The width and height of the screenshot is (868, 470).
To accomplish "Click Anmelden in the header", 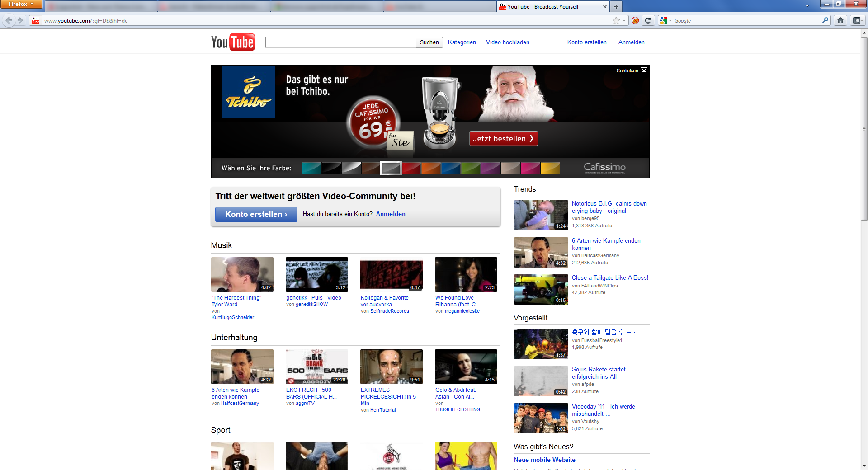I will coord(631,42).
